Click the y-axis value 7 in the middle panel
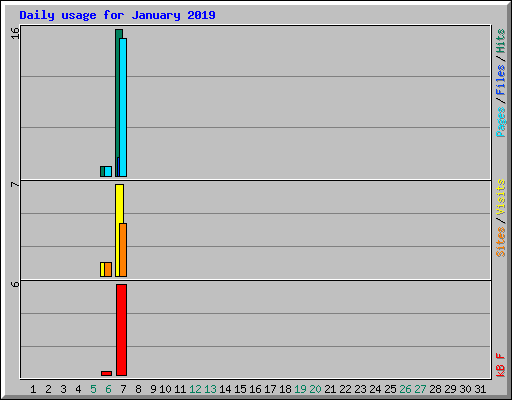Image resolution: width=512 pixels, height=400 pixels. pyautogui.click(x=15, y=184)
